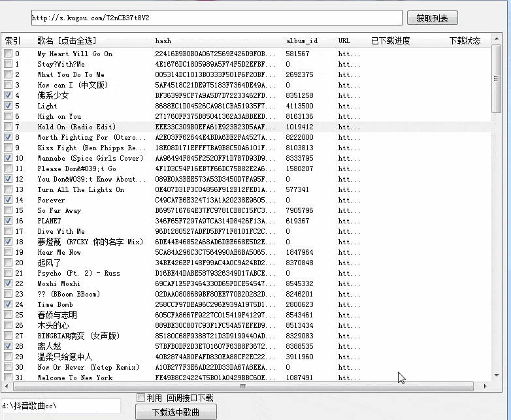Viewport: 511px width, 420px height.
Task: Click the album_id column header
Action: pos(302,40)
